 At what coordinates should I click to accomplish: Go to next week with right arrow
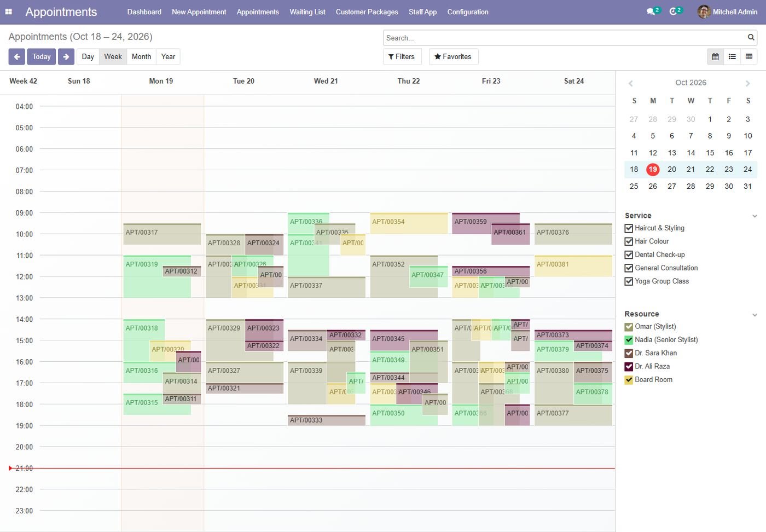pos(66,57)
